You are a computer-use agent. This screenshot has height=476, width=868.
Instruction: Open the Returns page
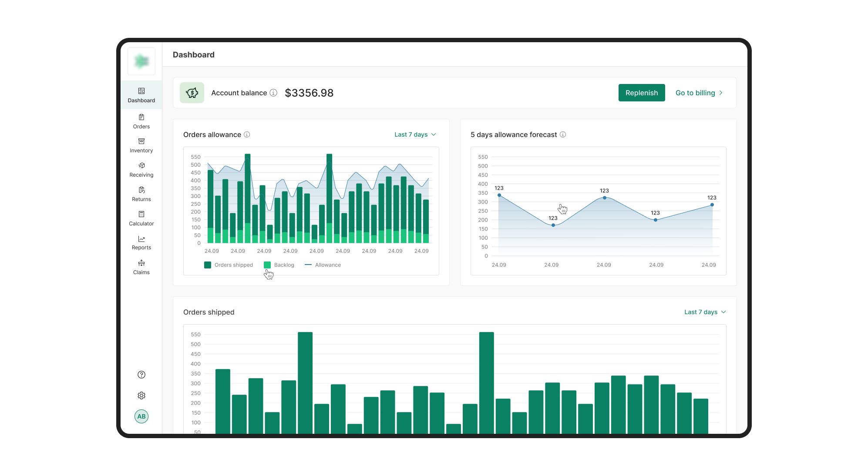(141, 194)
